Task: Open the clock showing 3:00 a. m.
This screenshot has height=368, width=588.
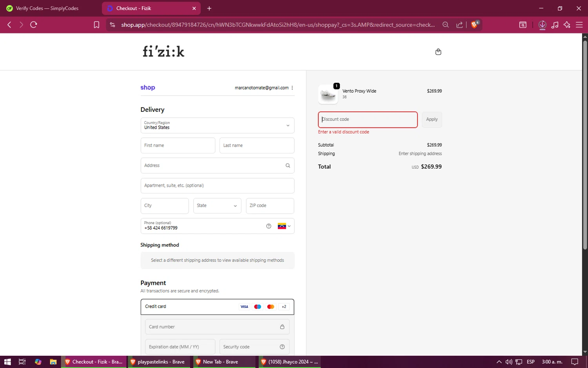Action: (x=552, y=362)
